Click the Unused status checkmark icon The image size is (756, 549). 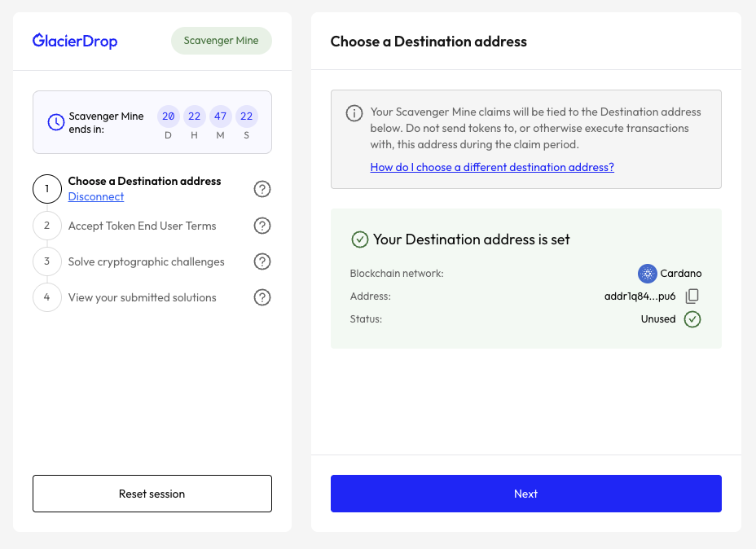(692, 319)
